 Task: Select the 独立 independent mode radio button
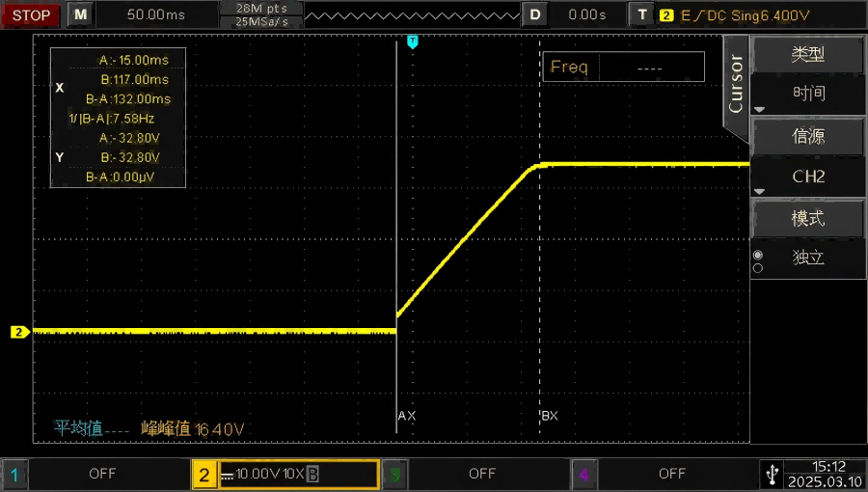click(x=757, y=256)
